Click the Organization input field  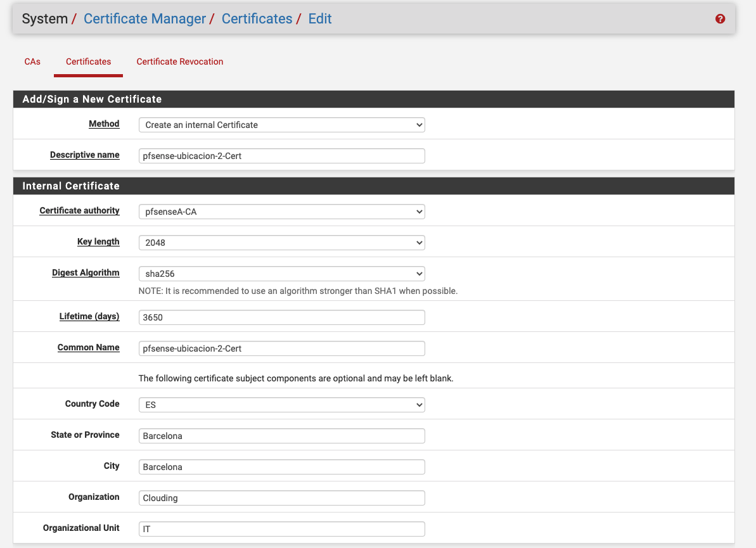pos(281,498)
